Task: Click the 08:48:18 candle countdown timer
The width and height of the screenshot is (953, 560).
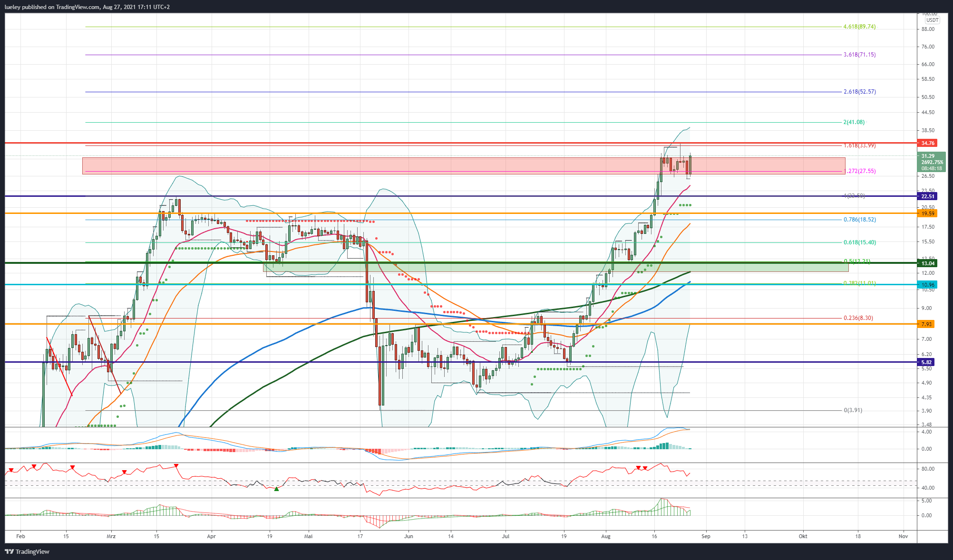Action: point(931,168)
